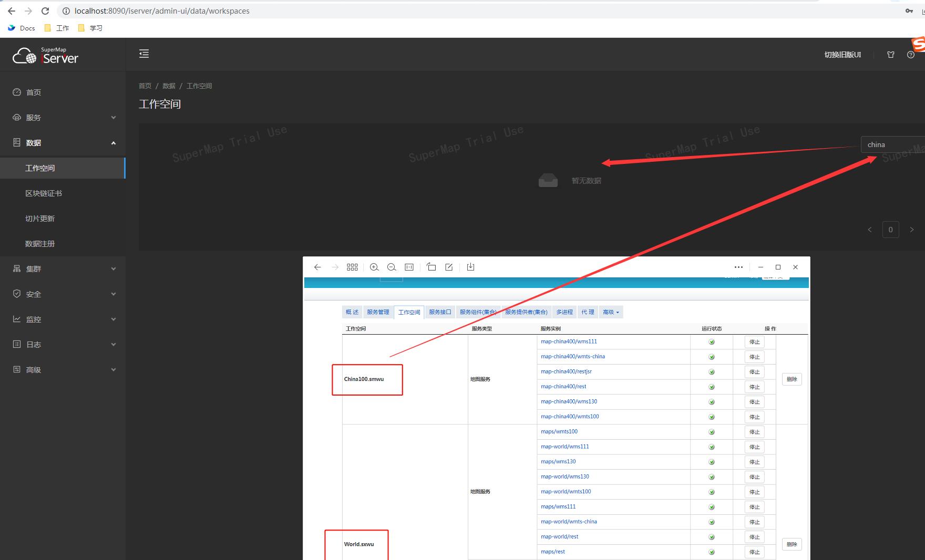Switch to the 服务接口 tab

tap(440, 312)
